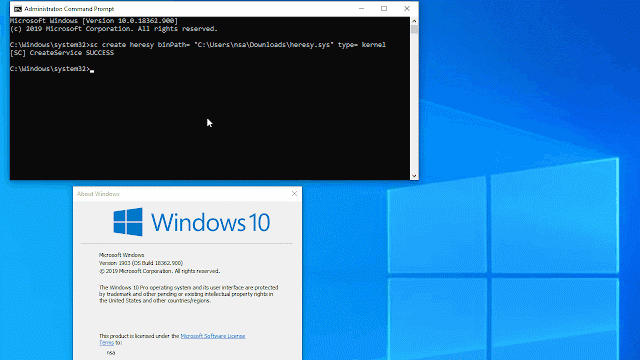
Task: Click the Windows 10 Pro protection paragraph
Action: point(189,294)
